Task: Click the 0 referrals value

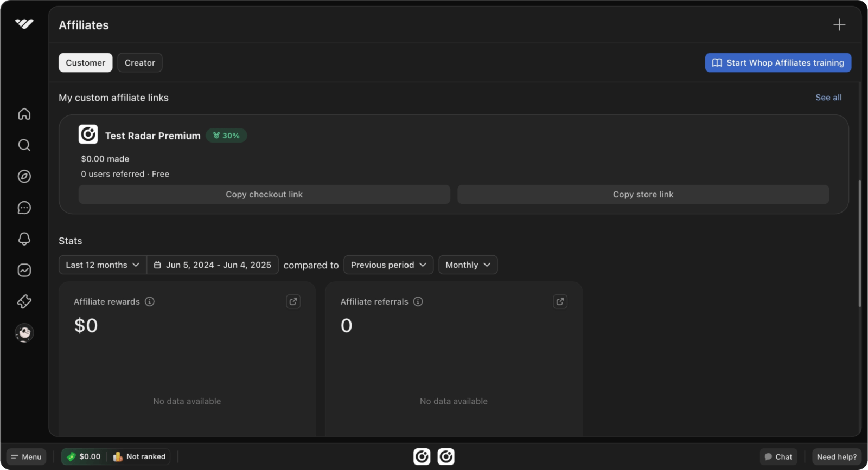Action: [347, 325]
